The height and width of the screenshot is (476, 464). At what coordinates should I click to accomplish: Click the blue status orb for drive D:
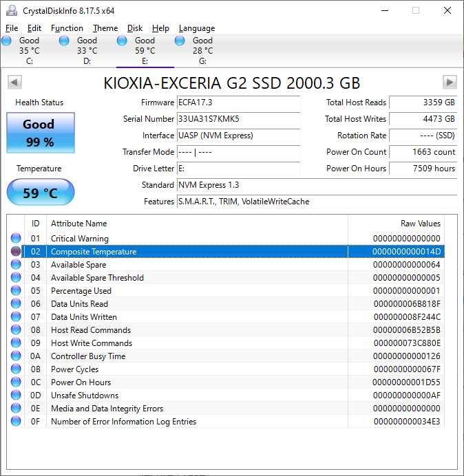[x=64, y=41]
